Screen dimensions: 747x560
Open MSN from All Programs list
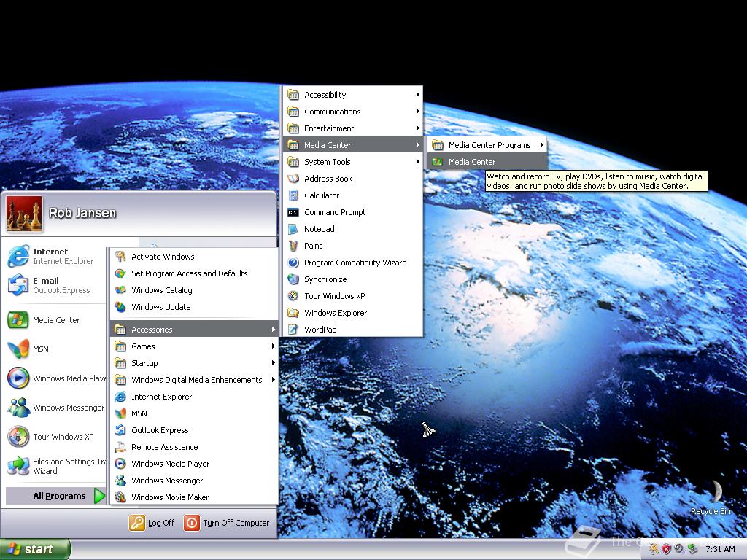coord(194,413)
